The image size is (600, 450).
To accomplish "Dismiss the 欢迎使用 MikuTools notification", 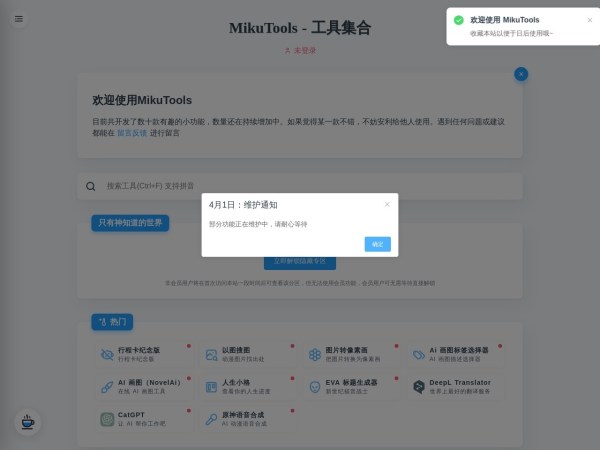I will pyautogui.click(x=589, y=20).
